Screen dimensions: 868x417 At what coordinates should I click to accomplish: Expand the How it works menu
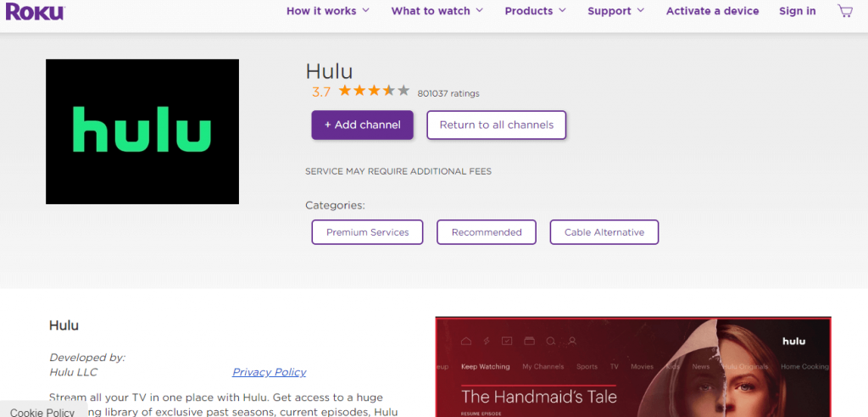[328, 11]
